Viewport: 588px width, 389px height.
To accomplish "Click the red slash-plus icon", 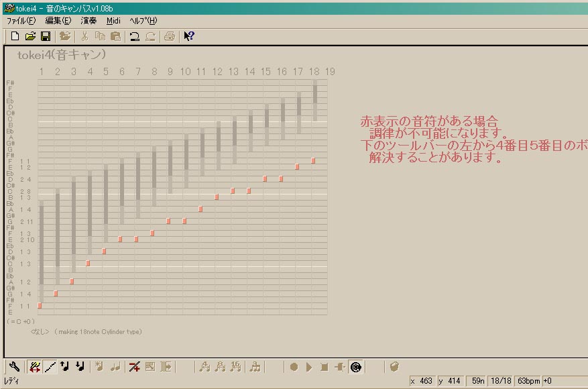I will click(134, 366).
